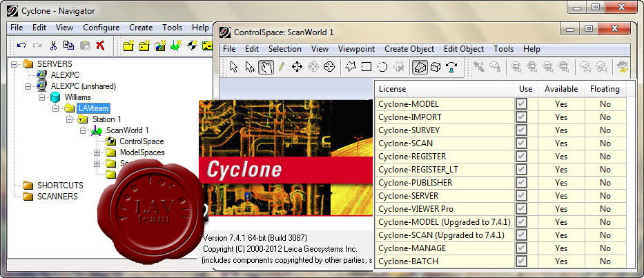
Task: Expand the ModelSpaces folder
Action: (x=97, y=152)
